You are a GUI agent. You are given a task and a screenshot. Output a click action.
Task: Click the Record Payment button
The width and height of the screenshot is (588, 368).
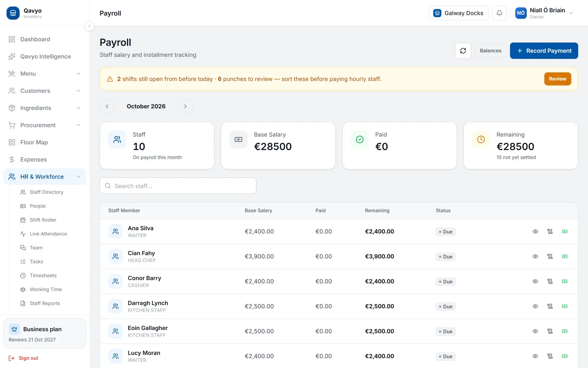pyautogui.click(x=544, y=51)
